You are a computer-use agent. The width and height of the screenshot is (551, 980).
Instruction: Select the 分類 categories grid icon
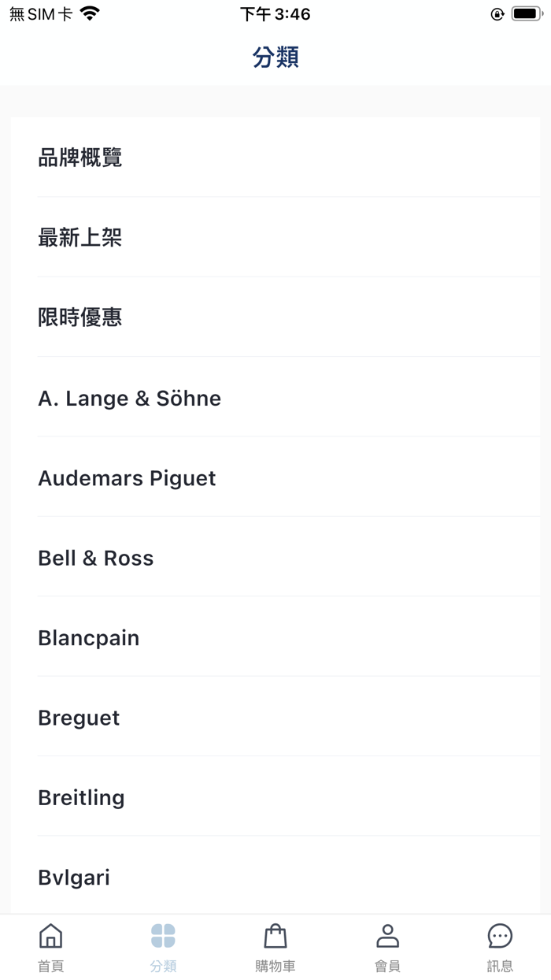[x=163, y=937]
